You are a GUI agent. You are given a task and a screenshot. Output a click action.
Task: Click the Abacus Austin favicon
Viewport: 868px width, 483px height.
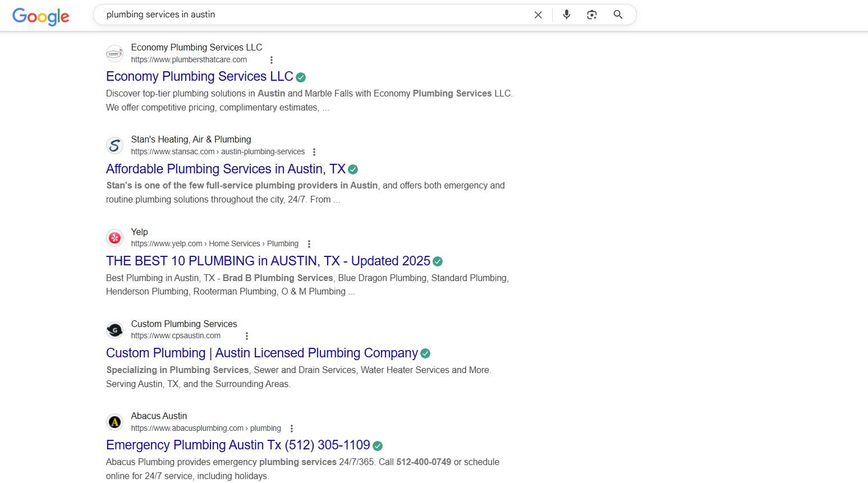pos(114,422)
